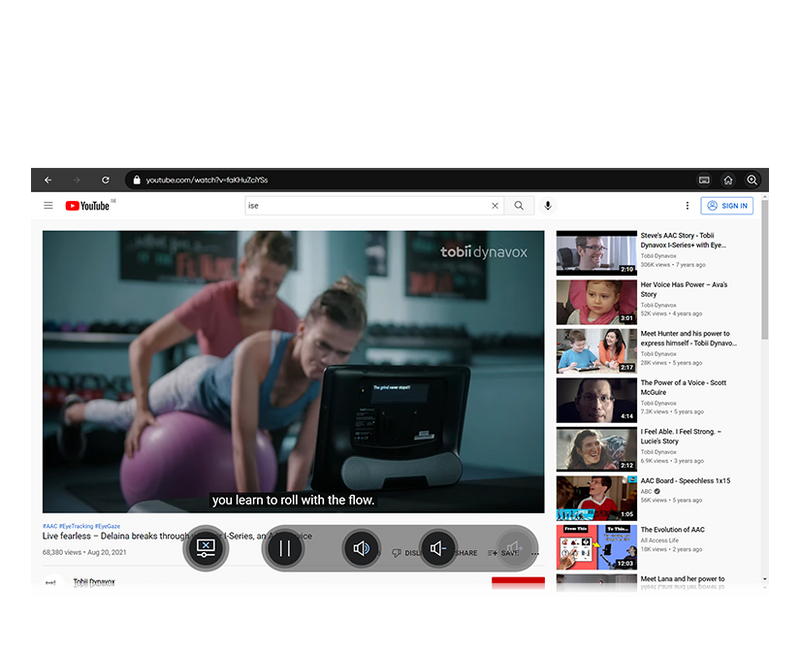Open YouTube hamburger guide menu

tap(48, 206)
